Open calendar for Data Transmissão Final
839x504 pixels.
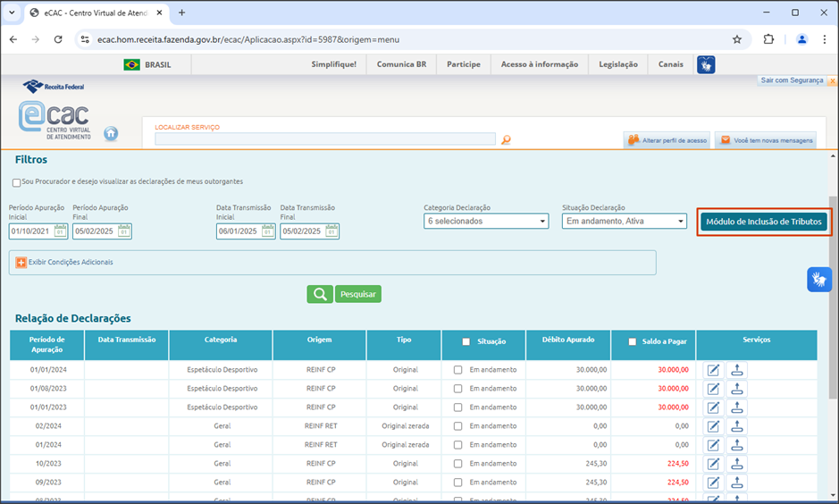331,231
